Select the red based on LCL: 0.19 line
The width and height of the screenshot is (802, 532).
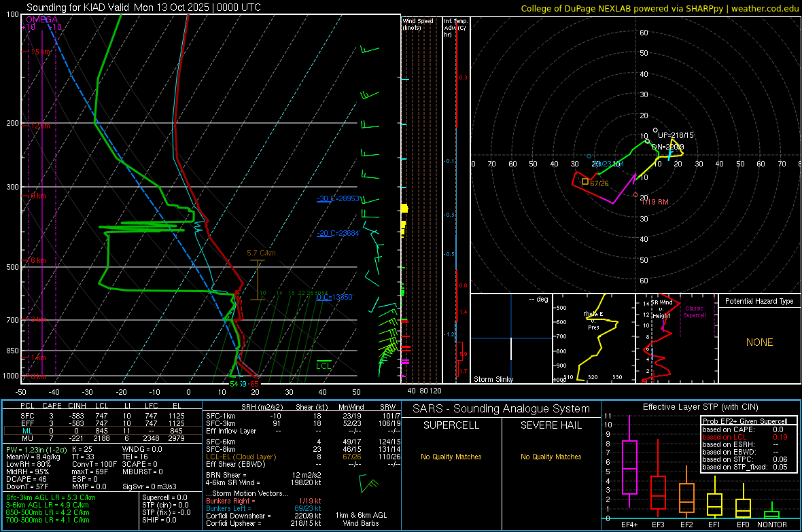[745, 437]
